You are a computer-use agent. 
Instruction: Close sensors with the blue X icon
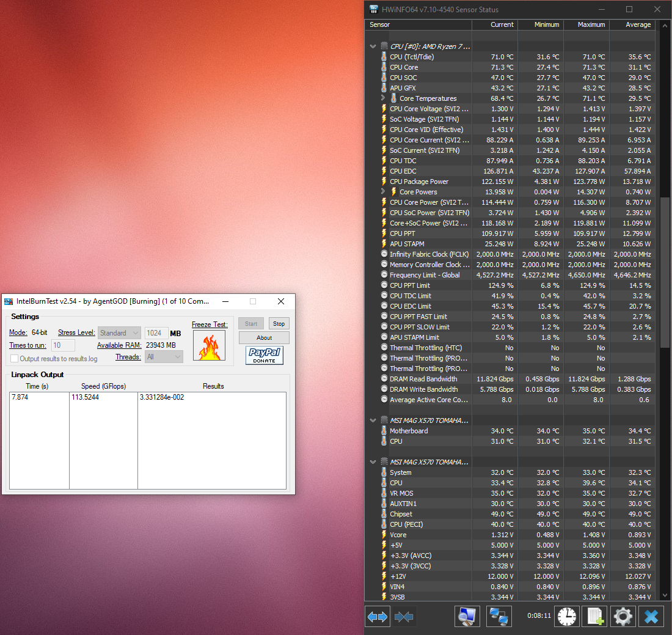pyautogui.click(x=651, y=617)
